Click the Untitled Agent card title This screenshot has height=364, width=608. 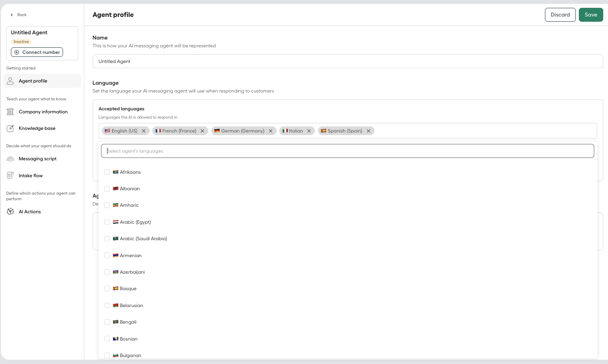[x=29, y=33]
